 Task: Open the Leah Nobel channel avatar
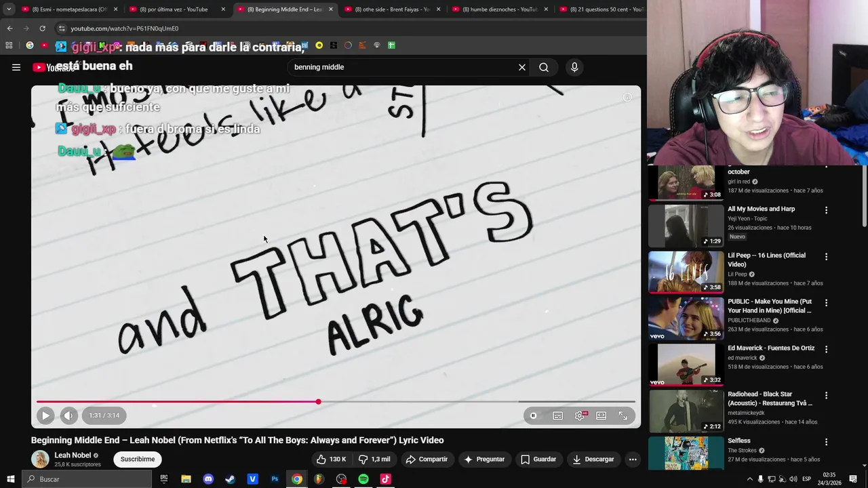(40, 460)
